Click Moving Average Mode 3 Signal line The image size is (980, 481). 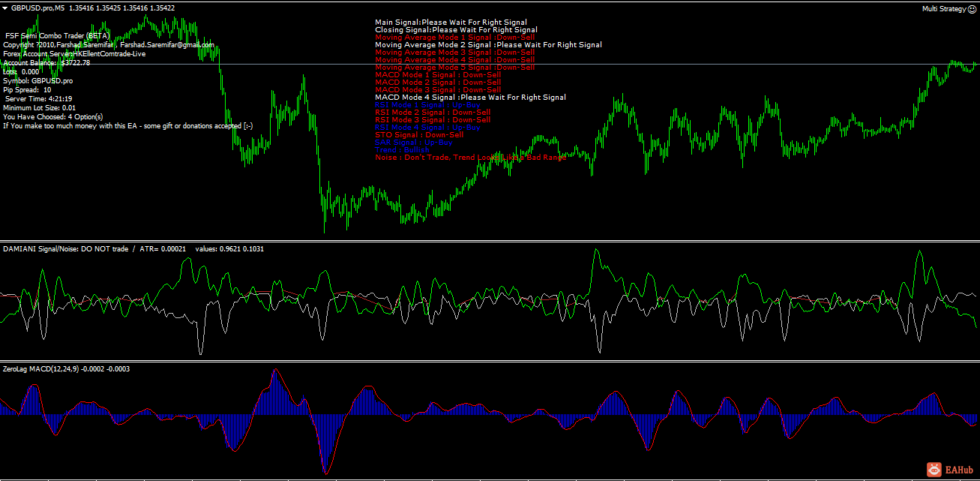click(454, 53)
